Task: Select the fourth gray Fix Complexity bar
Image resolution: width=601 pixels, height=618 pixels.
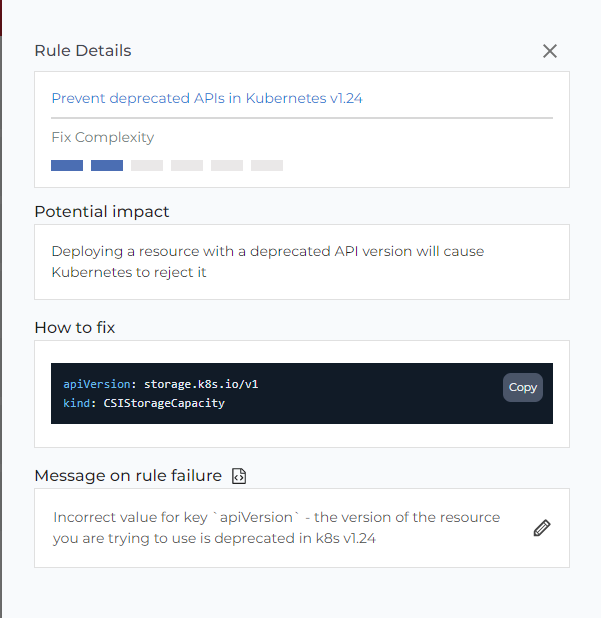Action: [x=187, y=166]
